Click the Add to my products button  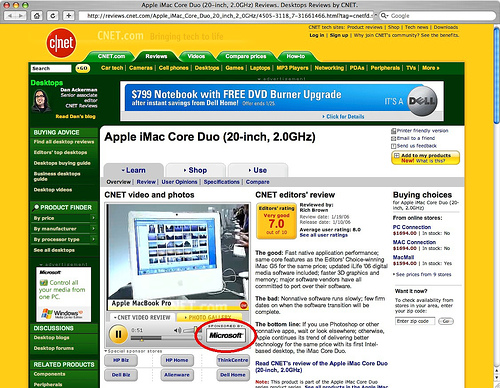pos(426,158)
